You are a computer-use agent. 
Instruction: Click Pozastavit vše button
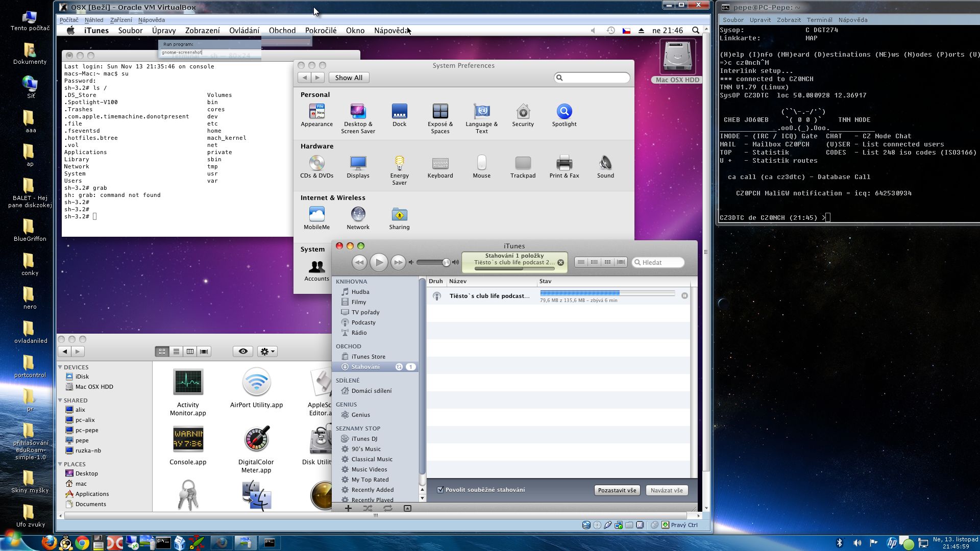(x=617, y=490)
